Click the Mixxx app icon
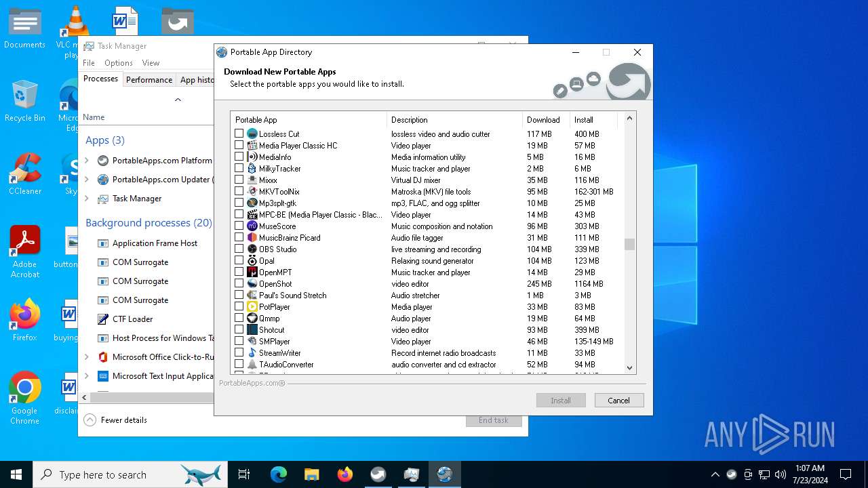The width and height of the screenshot is (868, 488). (x=252, y=180)
